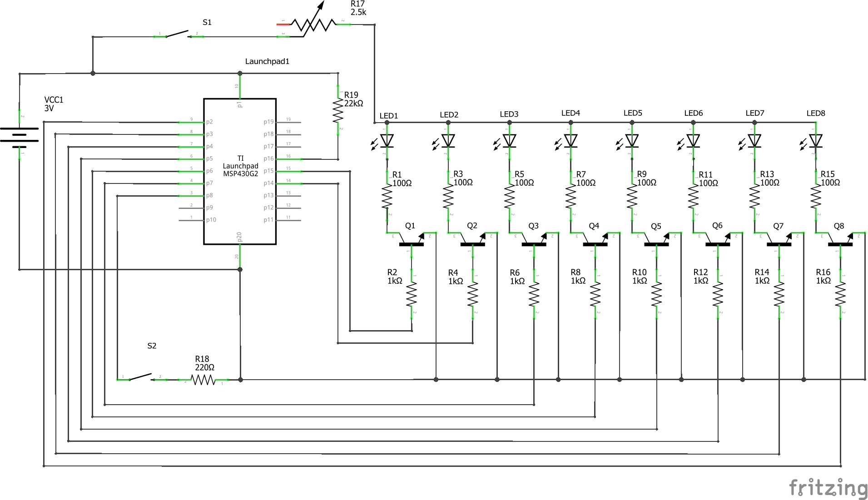Viewport: 868px width, 500px height.
Task: Select the MSP430G2 Launchpad chip body
Action: click(240, 171)
